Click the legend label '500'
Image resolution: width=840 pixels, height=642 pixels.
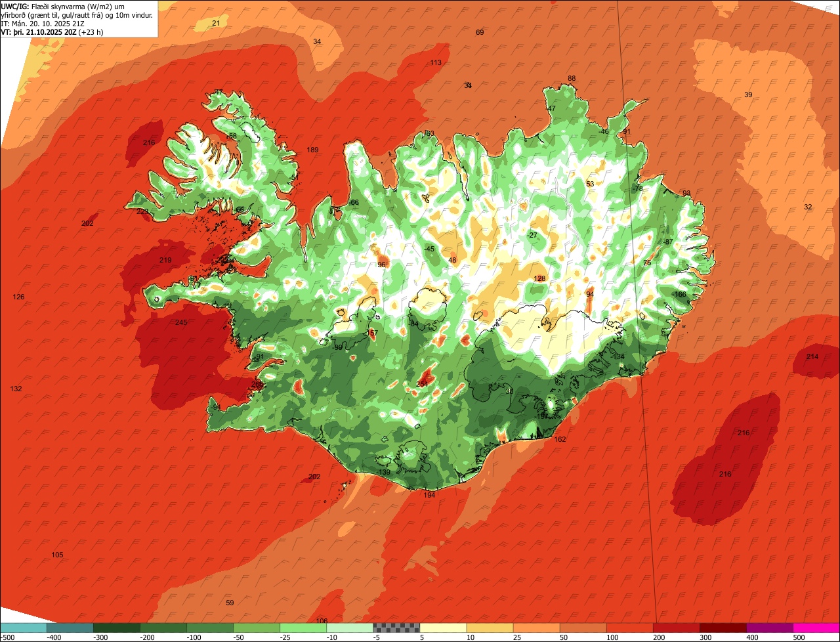[800, 637]
